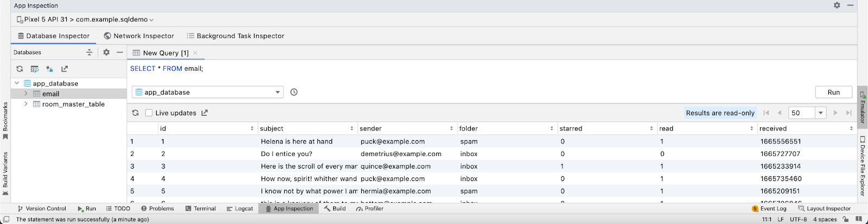Open the query history clock icon
The width and height of the screenshot is (868, 224).
click(294, 92)
